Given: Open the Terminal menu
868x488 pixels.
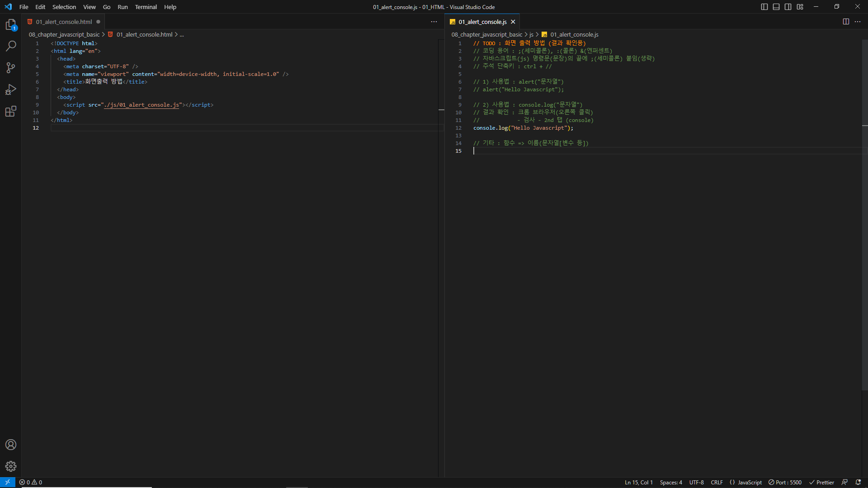Looking at the screenshot, I should tap(146, 7).
